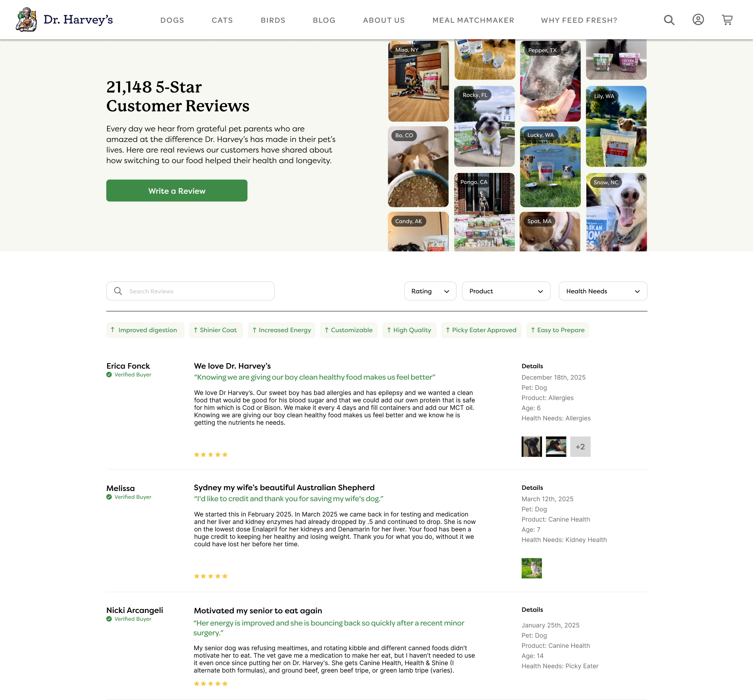Expand the Rating dropdown
The width and height of the screenshot is (753, 700).
430,291
